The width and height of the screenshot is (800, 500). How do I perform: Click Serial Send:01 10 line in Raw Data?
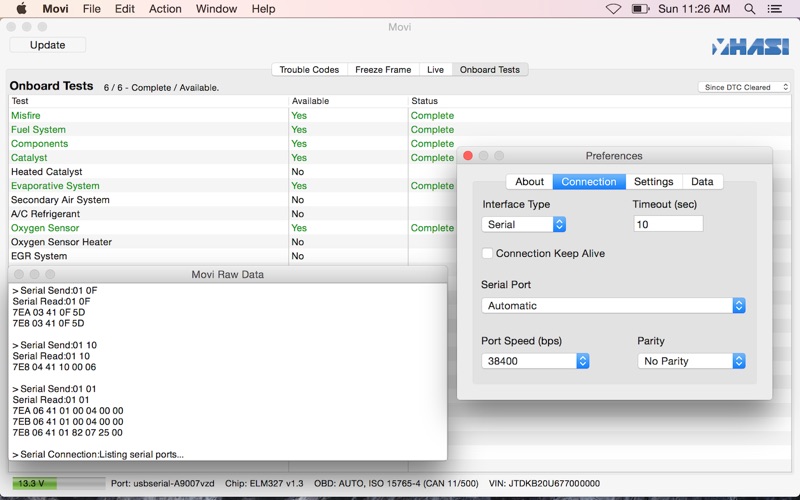point(55,345)
